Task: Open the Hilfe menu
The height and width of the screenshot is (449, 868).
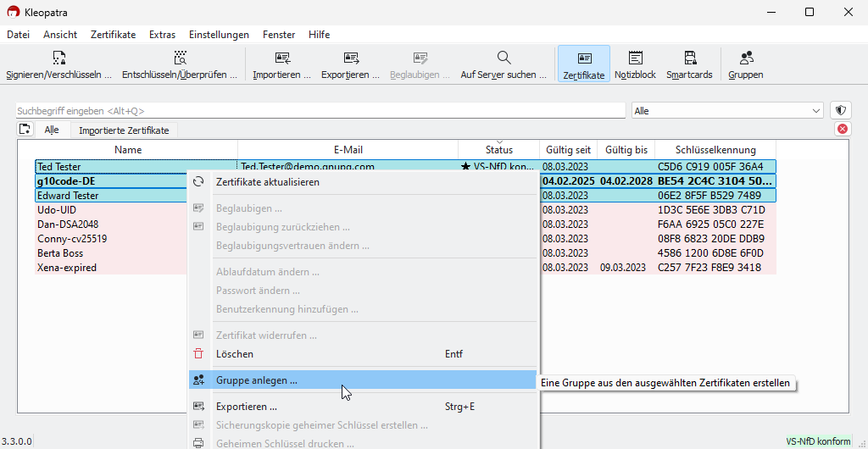Action: (x=320, y=34)
